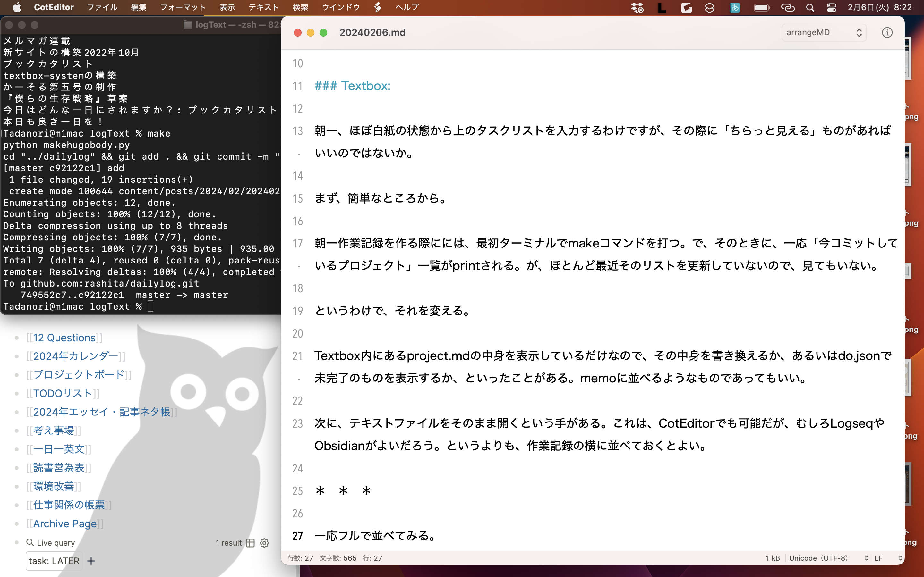Image resolution: width=924 pixels, height=577 pixels.
Task: Open the TODOリスト page link
Action: pyautogui.click(x=62, y=393)
